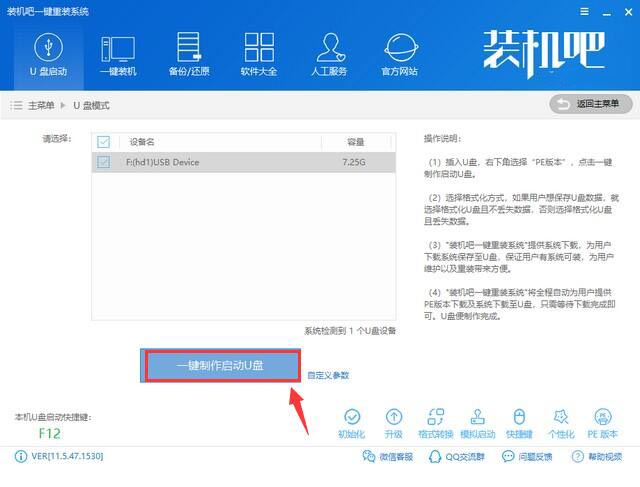Open 个性化 customization icon
640x487 pixels.
561,424
